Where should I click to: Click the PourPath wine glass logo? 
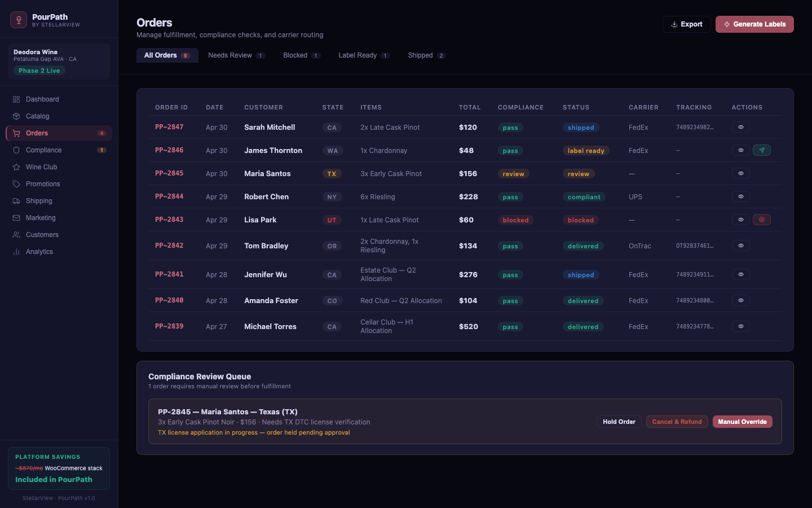[19, 20]
